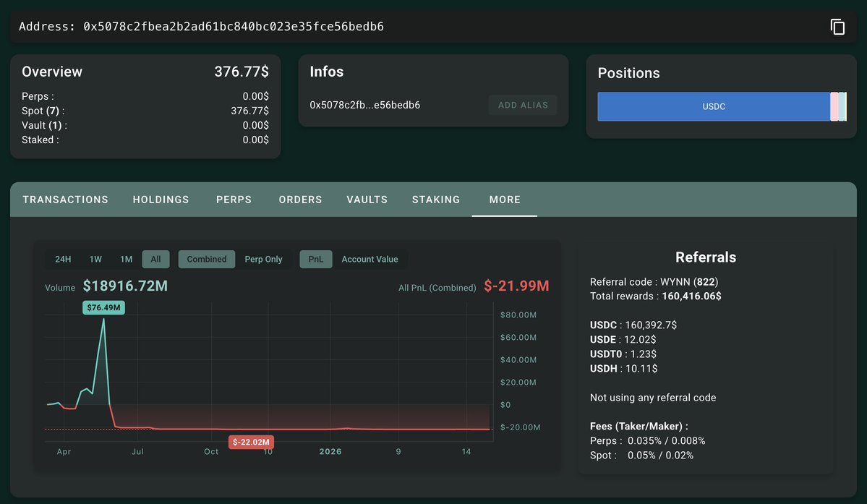This screenshot has height=504, width=867.
Task: Copy the wallet address with the copy icon
Action: (837, 27)
